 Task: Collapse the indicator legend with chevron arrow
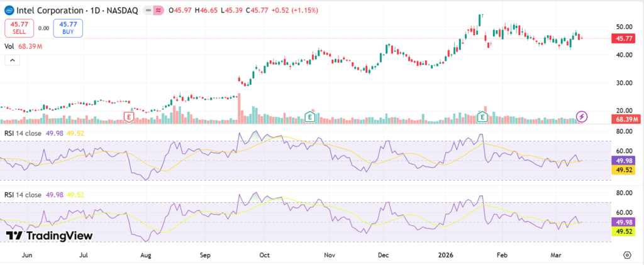coord(12,60)
